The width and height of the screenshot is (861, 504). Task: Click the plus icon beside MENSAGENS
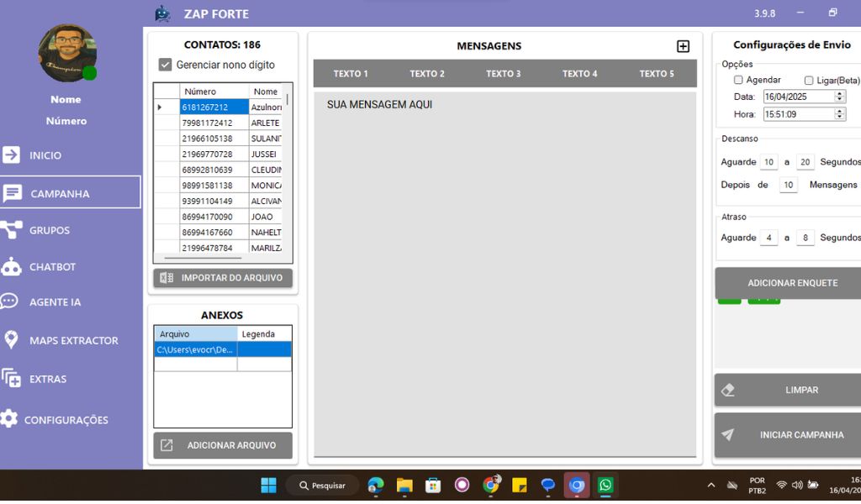coord(683,47)
